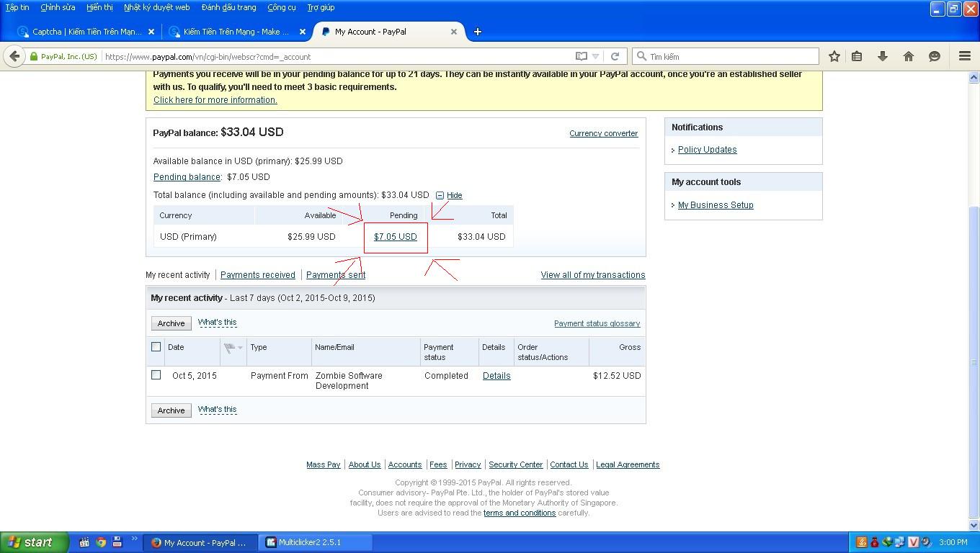Click the red V tray icon
The image size is (980, 553).
click(x=913, y=542)
